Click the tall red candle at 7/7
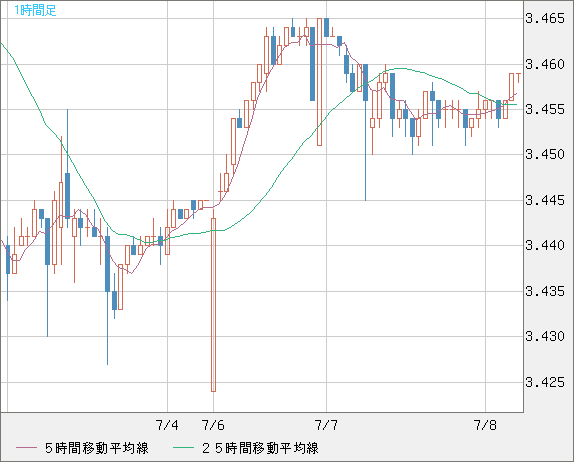574x462 pixels. [319, 82]
